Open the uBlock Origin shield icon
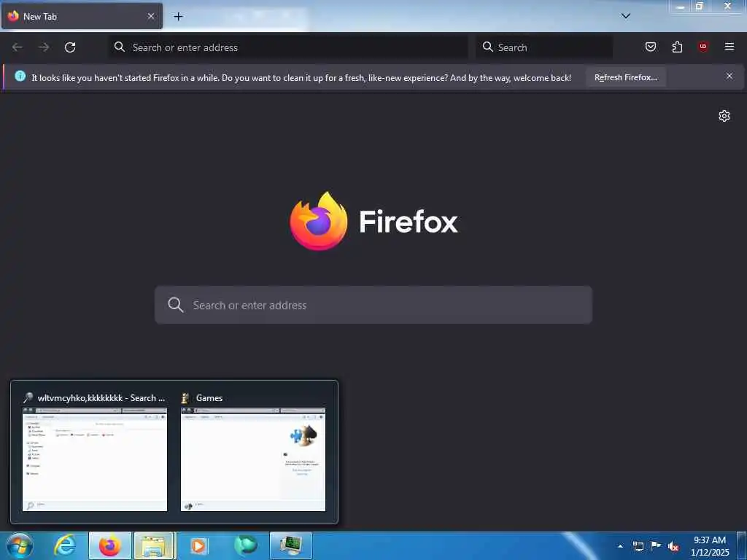 point(703,47)
